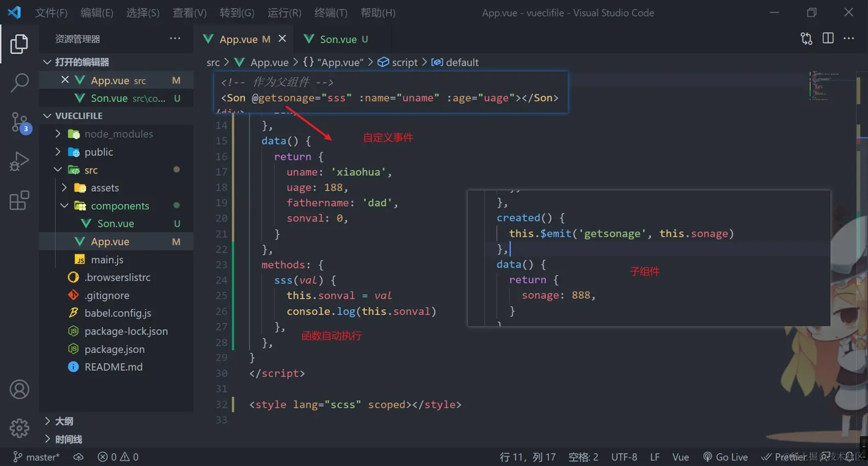The height and width of the screenshot is (466, 868).
Task: Open the Run and Debug view
Action: (19, 161)
